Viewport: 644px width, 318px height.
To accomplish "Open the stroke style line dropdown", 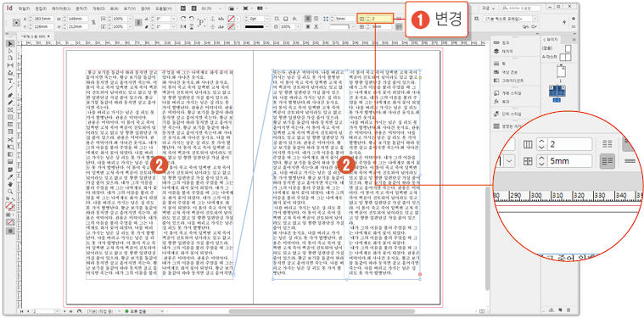I will [x=267, y=26].
